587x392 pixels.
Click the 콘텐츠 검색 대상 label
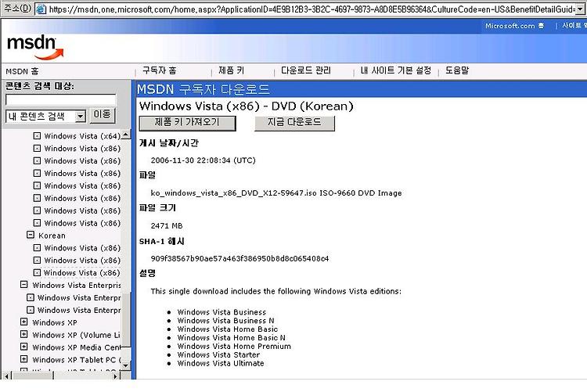coord(39,86)
